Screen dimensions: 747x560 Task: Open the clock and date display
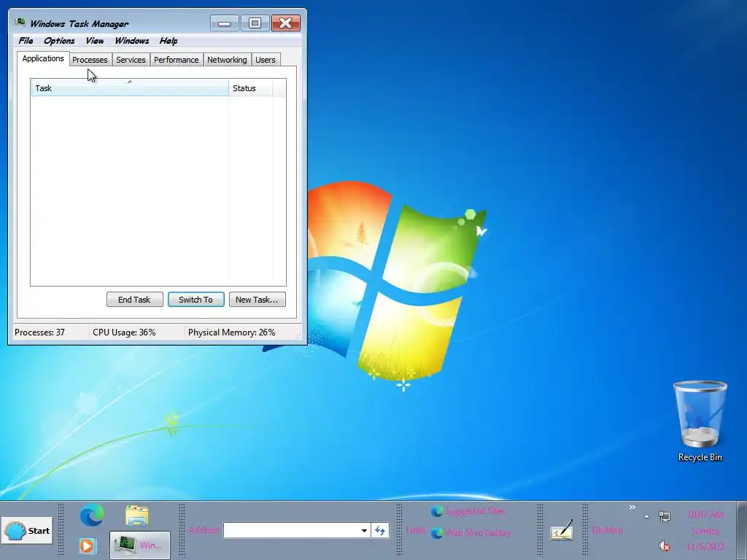pos(705,531)
